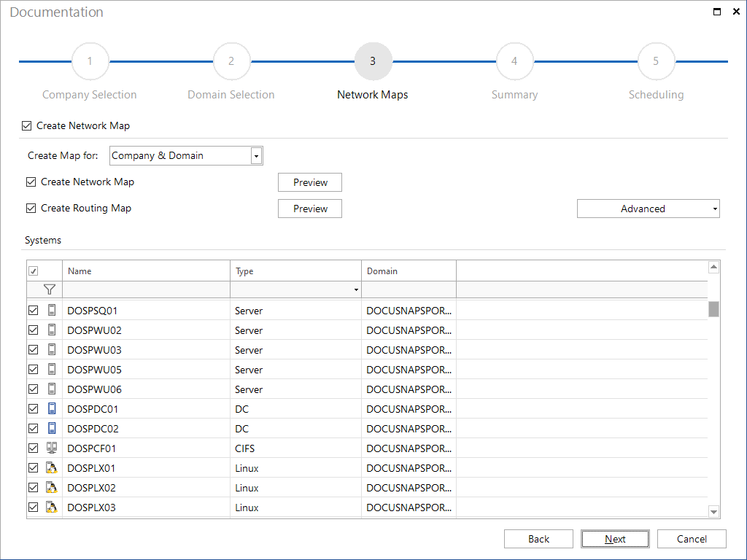747x560 pixels.
Task: Jump to step 5 Scheduling
Action: coord(656,61)
